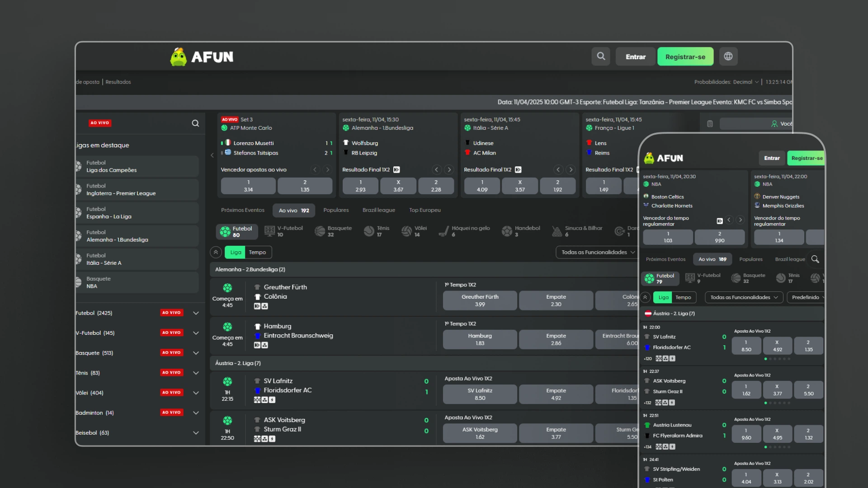Toggle mobile Liga grouping option

(663, 297)
